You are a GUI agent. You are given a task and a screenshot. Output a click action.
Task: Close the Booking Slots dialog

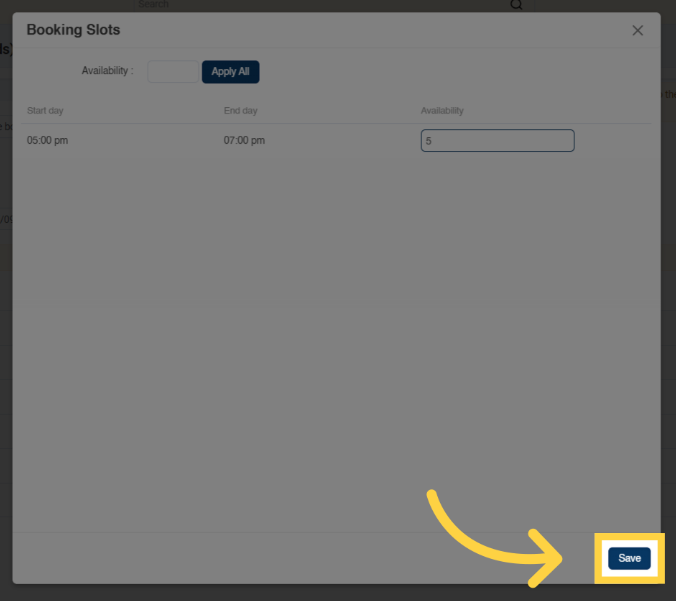point(638,31)
